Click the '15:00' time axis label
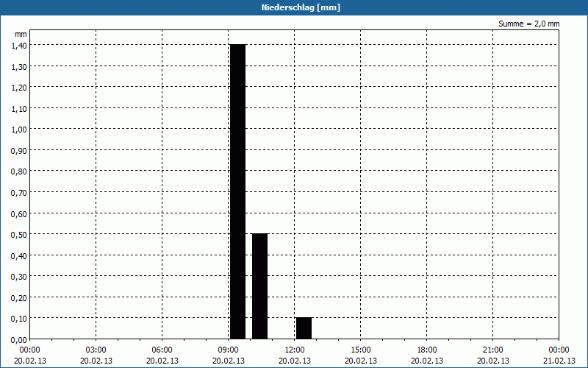 [x=361, y=350]
